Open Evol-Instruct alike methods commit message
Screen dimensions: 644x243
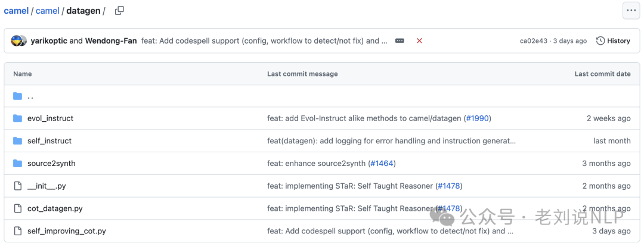[365, 118]
